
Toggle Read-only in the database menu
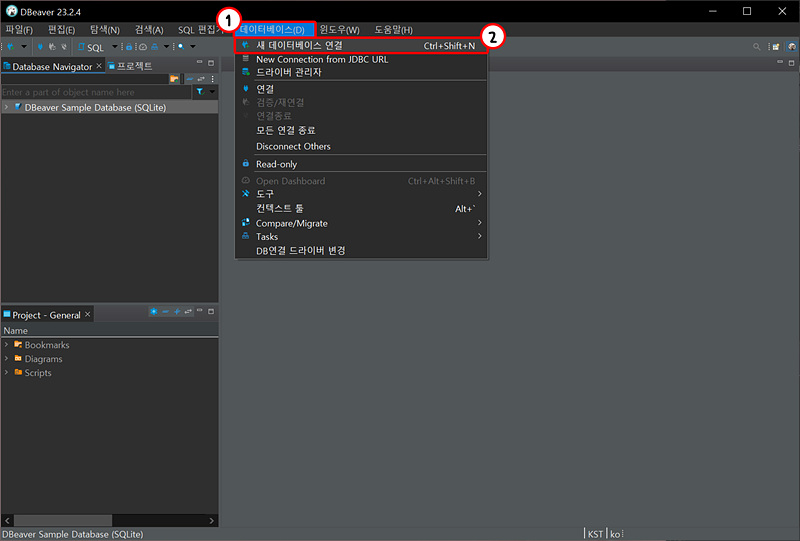(361, 164)
